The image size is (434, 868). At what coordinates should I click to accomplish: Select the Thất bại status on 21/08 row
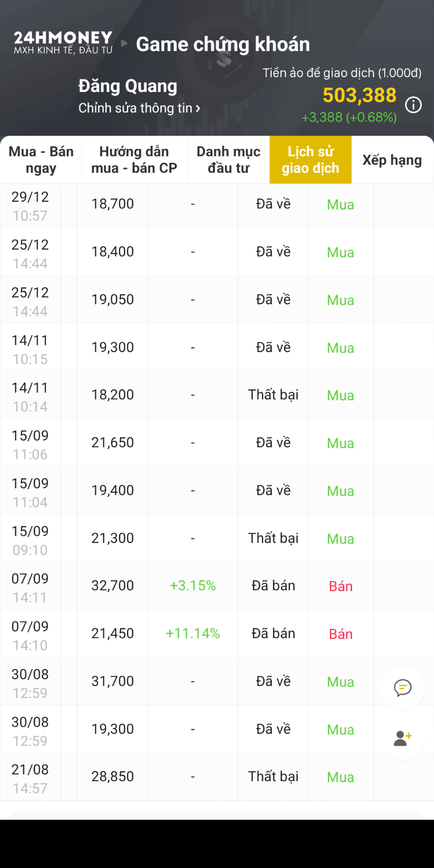(x=273, y=777)
